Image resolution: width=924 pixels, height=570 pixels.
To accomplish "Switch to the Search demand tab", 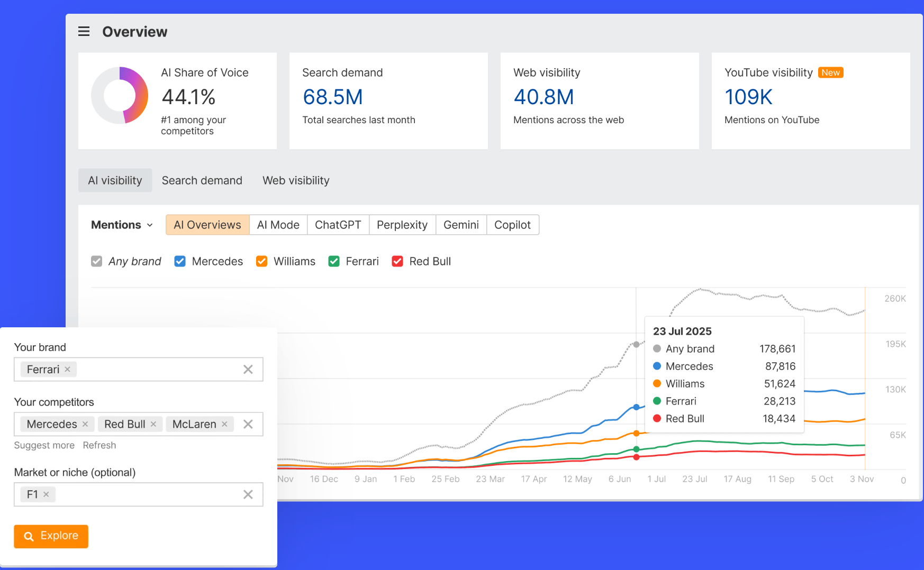I will (202, 180).
